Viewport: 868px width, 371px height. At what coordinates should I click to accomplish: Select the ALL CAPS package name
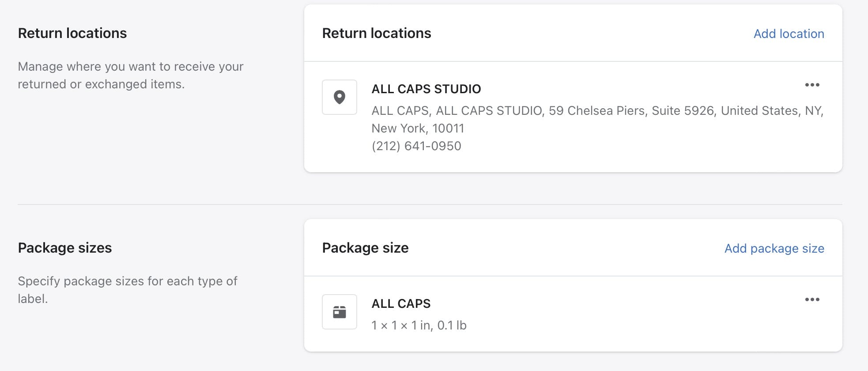(x=401, y=303)
